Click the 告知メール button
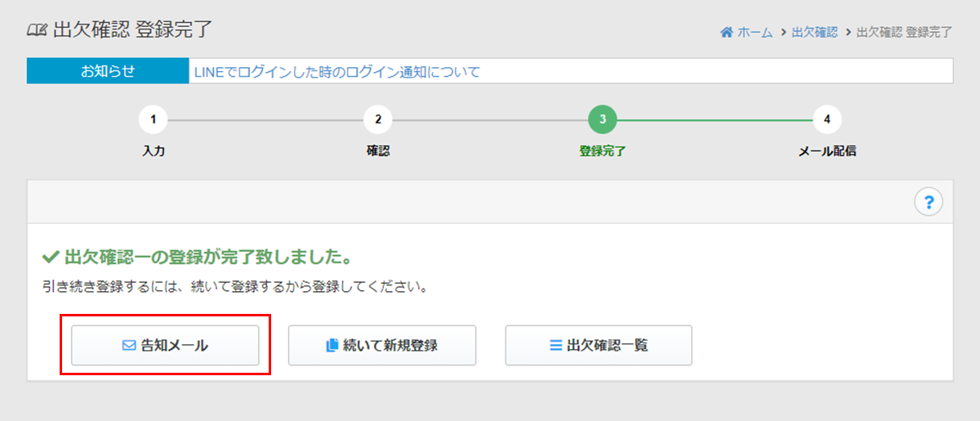The height and width of the screenshot is (421, 980). [x=165, y=346]
